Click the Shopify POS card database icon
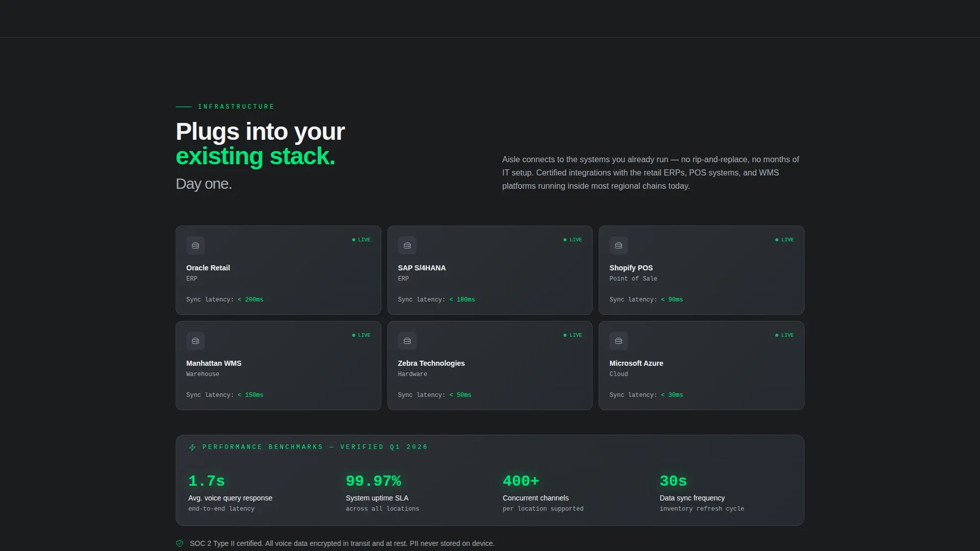980x551 pixels. pos(619,245)
